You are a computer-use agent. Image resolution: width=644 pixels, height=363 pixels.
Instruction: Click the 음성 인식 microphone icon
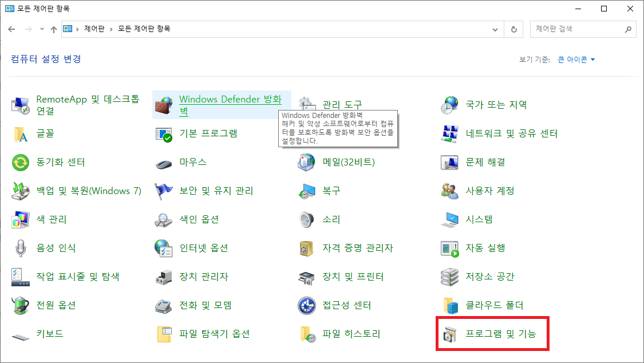point(20,248)
